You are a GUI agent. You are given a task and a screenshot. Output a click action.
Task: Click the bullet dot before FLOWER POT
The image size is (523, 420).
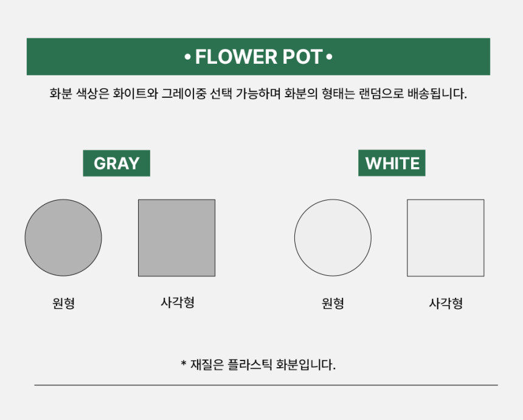tap(188, 57)
